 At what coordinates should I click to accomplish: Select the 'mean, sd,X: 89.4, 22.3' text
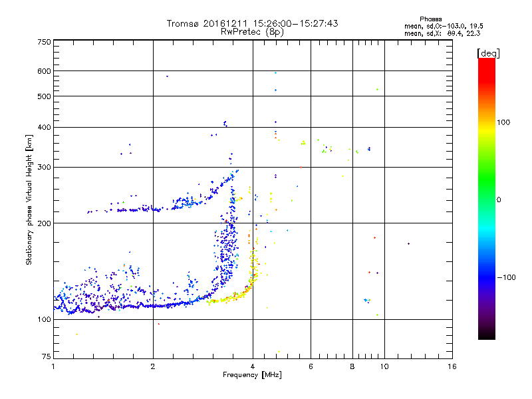click(x=442, y=33)
